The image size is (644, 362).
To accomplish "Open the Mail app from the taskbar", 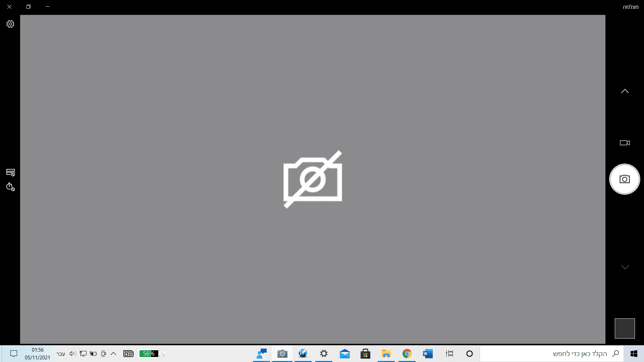I will [x=345, y=354].
